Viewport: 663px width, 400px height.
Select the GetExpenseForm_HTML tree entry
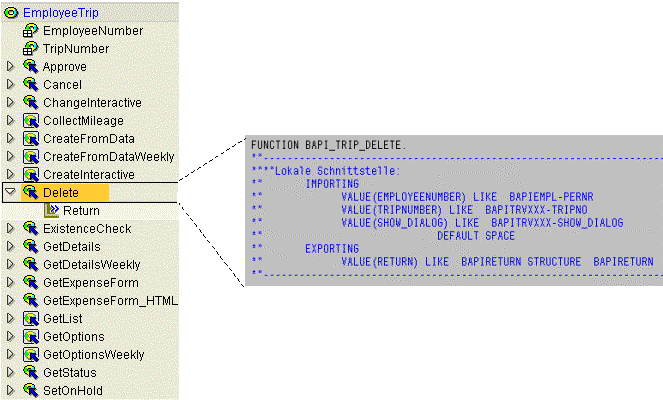(110, 301)
